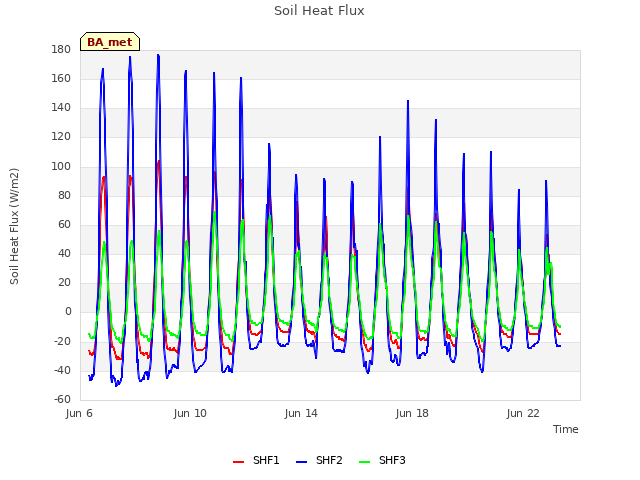Toggle SHF3 series in legend
The width and height of the screenshot is (640, 480).
coord(382,460)
